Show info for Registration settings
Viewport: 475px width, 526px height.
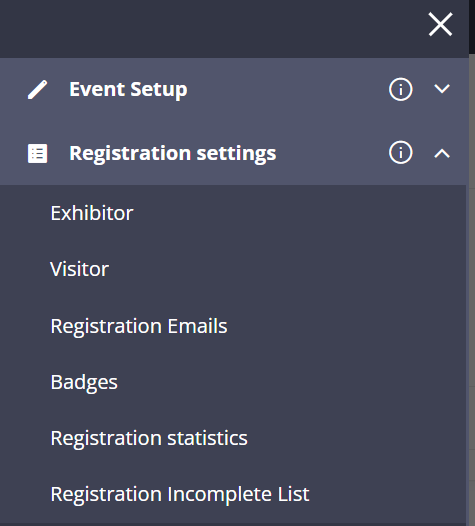(x=401, y=152)
